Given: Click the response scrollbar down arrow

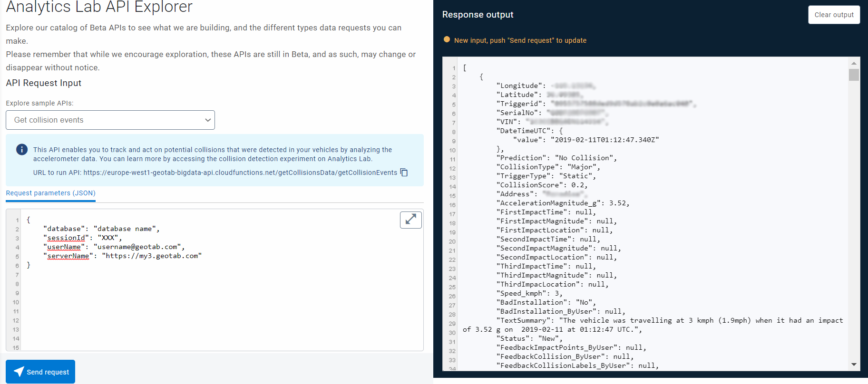Looking at the screenshot, I should coord(854,365).
